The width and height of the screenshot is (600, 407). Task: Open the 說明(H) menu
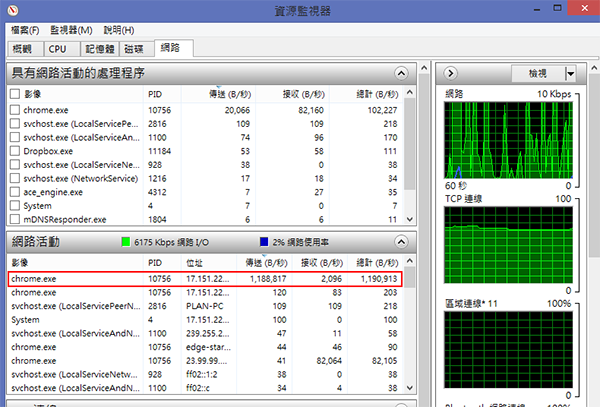pyautogui.click(x=119, y=30)
